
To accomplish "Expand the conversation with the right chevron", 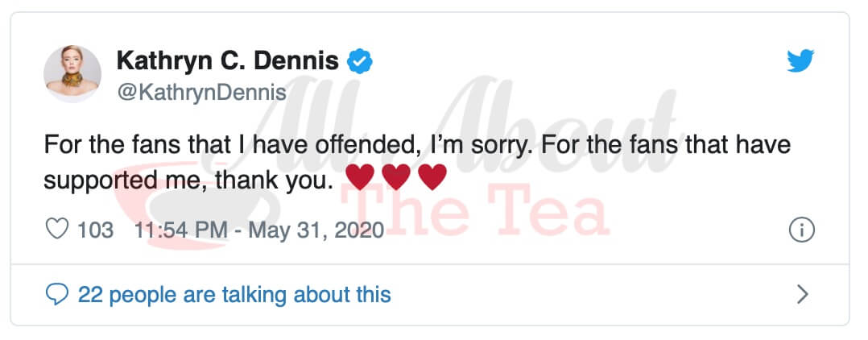I will (x=802, y=295).
